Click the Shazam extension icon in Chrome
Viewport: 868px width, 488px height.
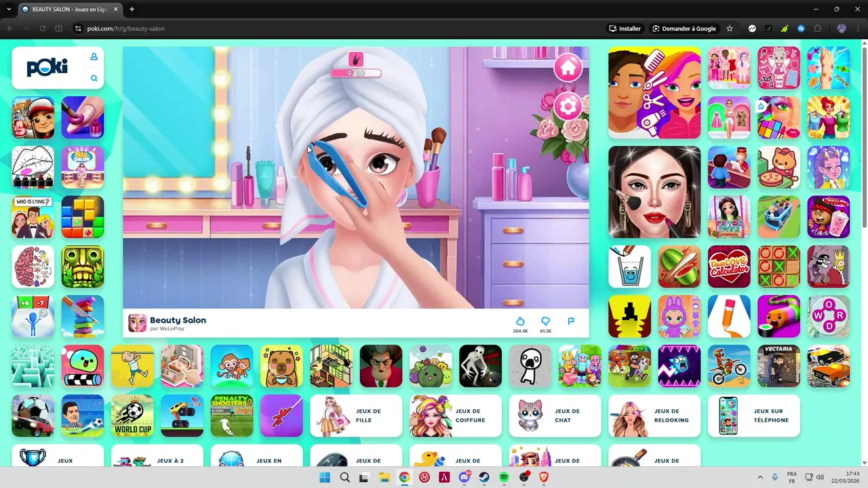801,28
